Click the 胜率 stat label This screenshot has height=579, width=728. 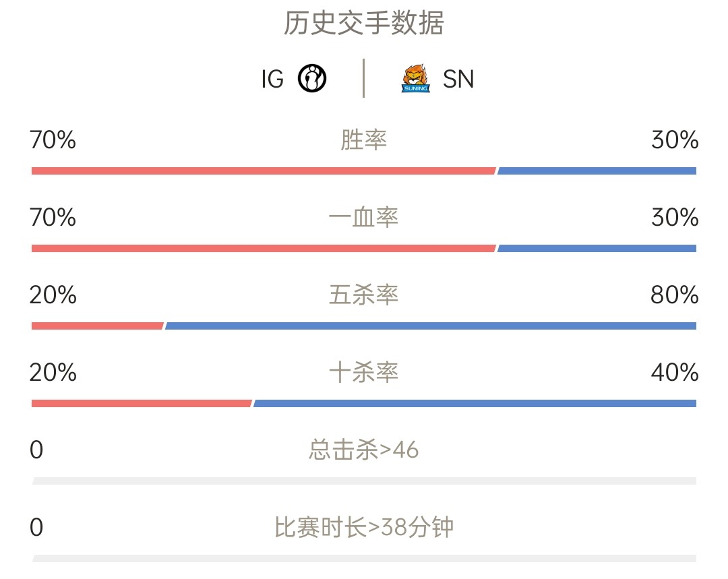tap(363, 140)
